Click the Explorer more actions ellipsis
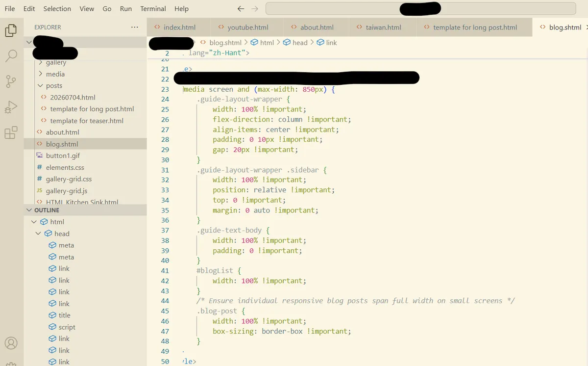The width and height of the screenshot is (588, 366). tap(135, 27)
